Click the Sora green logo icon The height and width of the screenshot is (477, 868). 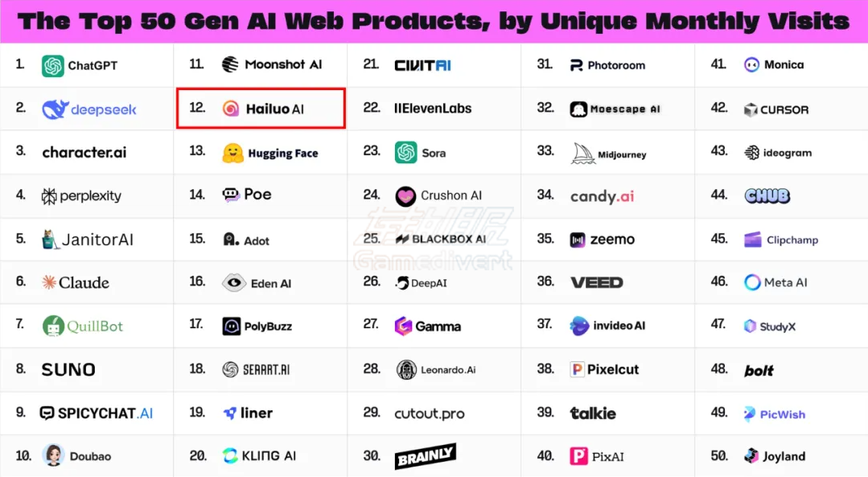(x=405, y=152)
